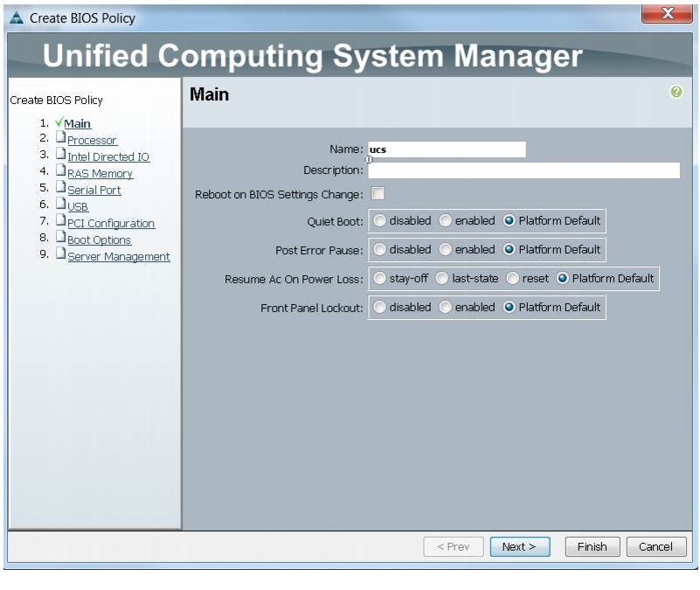The height and width of the screenshot is (590, 700).
Task: Cancel the BIOS policy wizard
Action: tap(655, 546)
